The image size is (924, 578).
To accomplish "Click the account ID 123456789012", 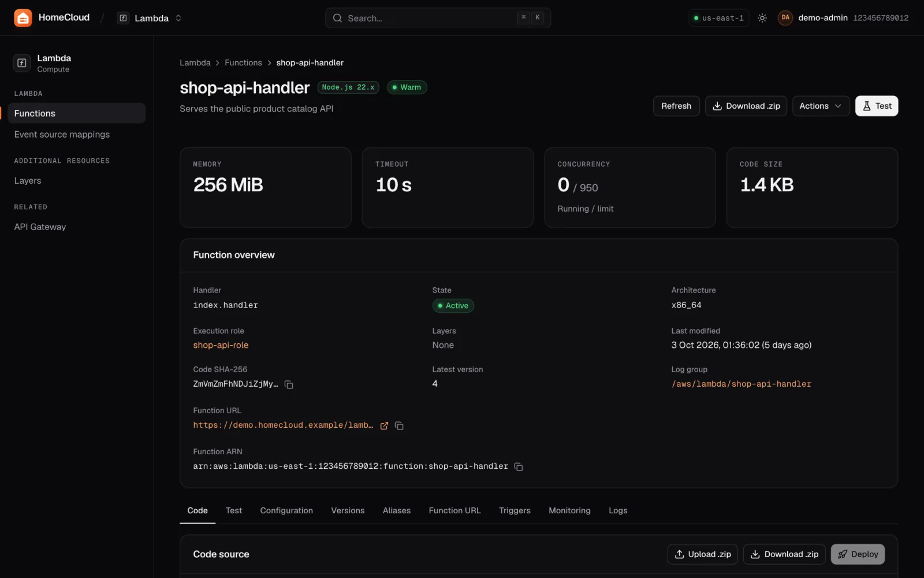I will click(881, 18).
